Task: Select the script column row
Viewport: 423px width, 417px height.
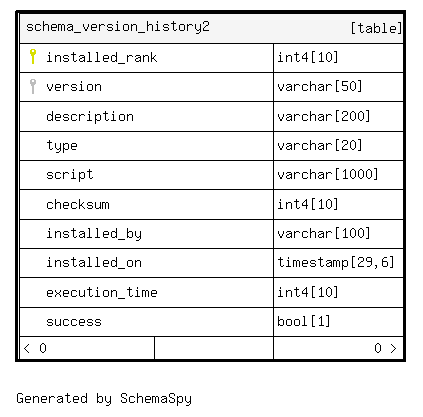Action: (x=212, y=175)
